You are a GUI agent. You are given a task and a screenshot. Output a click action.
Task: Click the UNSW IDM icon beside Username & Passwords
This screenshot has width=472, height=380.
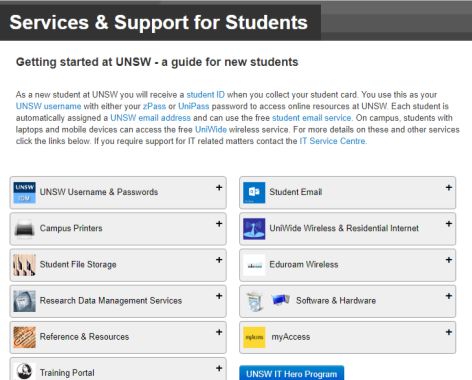click(24, 193)
